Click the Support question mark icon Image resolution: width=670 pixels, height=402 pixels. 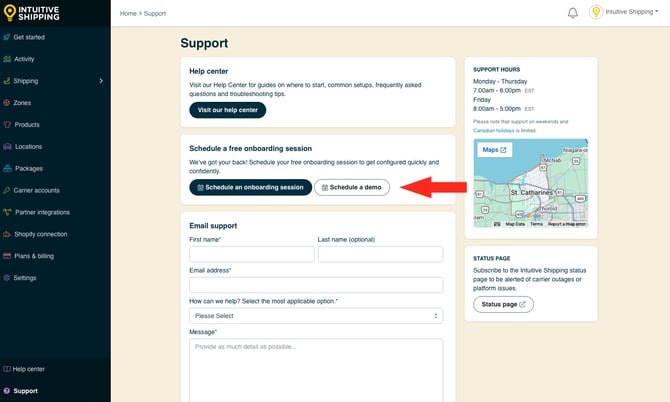click(x=6, y=390)
